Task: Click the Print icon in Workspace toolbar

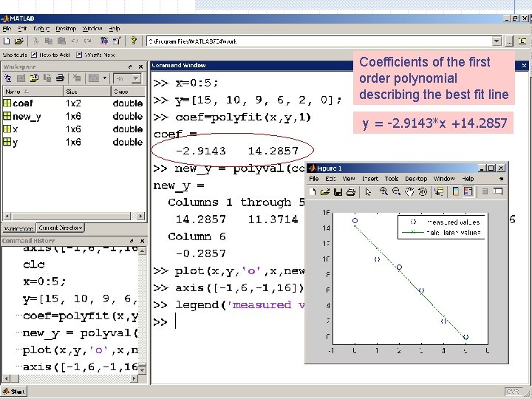Action: [x=60, y=78]
